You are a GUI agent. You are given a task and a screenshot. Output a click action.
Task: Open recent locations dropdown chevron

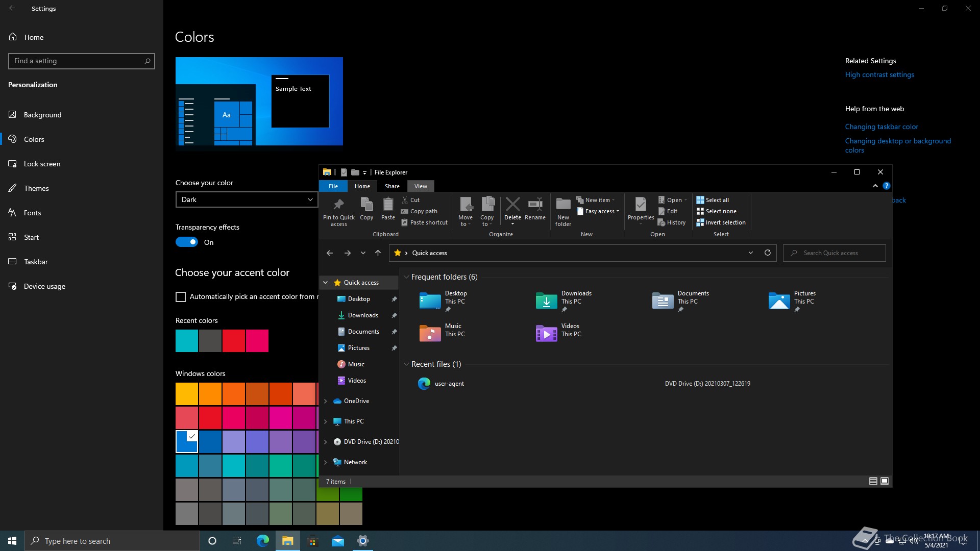(363, 253)
